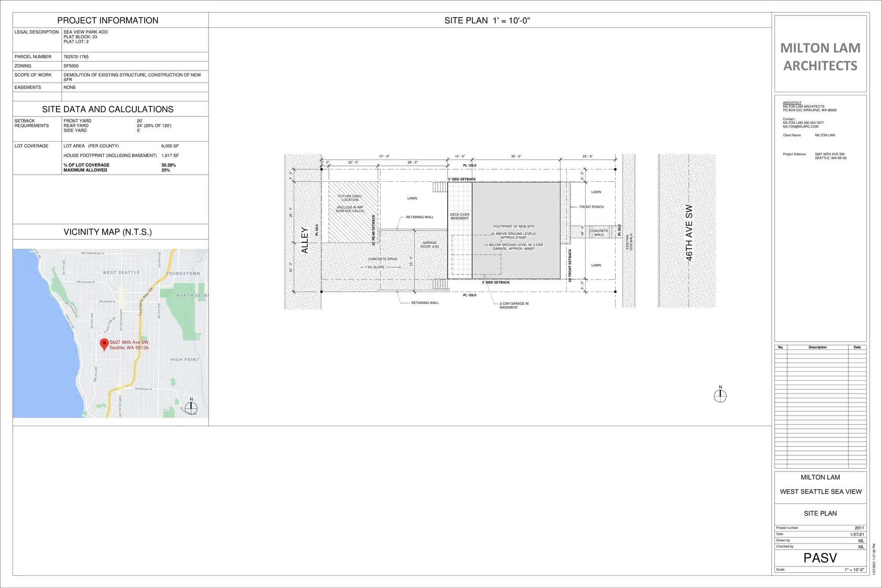Click the EXISTING SIDEWALK label
The image size is (882, 588).
pos(629,242)
